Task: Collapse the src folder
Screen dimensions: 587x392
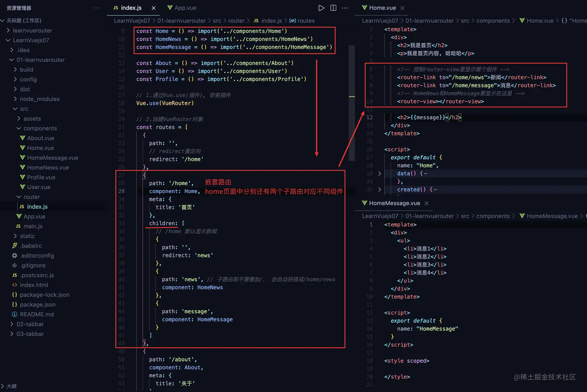Action: tap(24, 109)
